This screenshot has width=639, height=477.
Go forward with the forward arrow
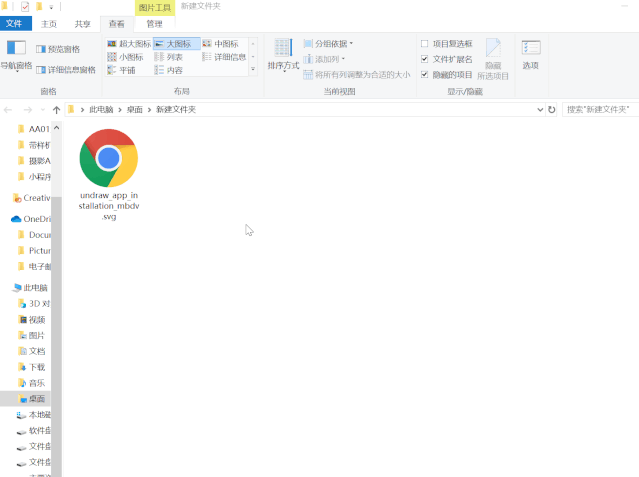click(x=27, y=110)
